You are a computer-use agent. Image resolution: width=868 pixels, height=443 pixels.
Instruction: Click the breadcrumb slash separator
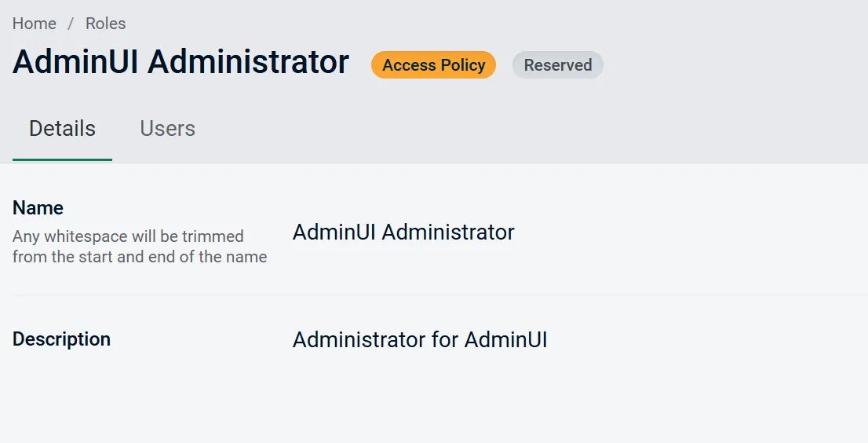(x=71, y=24)
